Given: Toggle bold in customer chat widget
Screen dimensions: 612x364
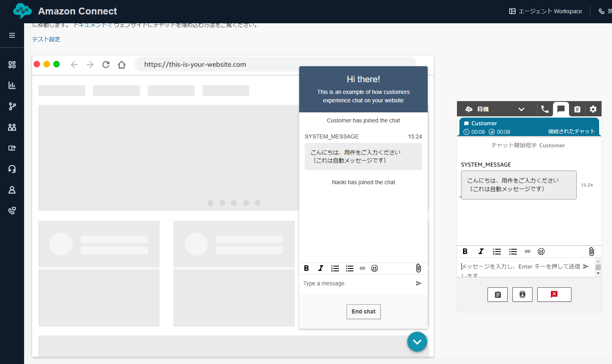Looking at the screenshot, I should tap(306, 268).
